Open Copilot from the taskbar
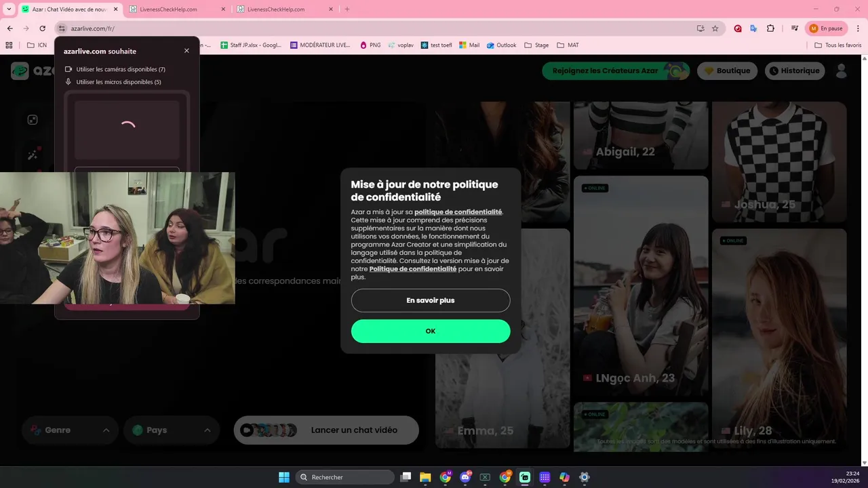Viewport: 868px width, 488px height. pos(564,477)
